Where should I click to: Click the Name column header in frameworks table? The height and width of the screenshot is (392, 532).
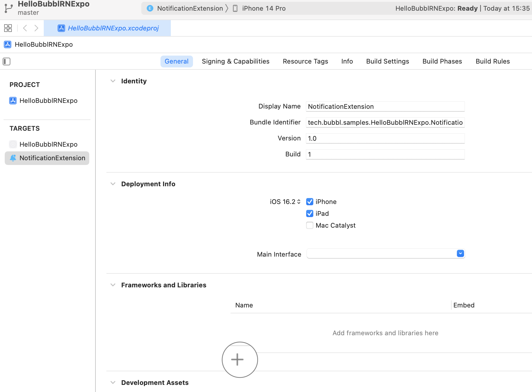[244, 305]
